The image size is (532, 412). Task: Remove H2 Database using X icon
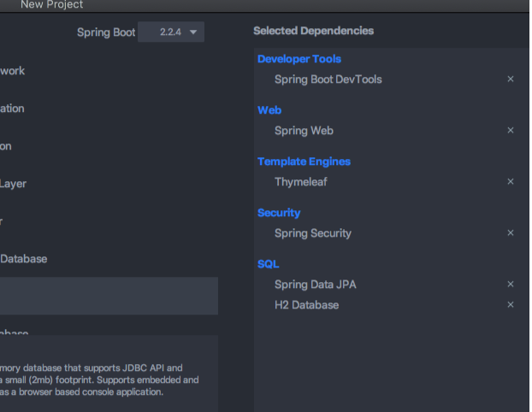(x=511, y=304)
